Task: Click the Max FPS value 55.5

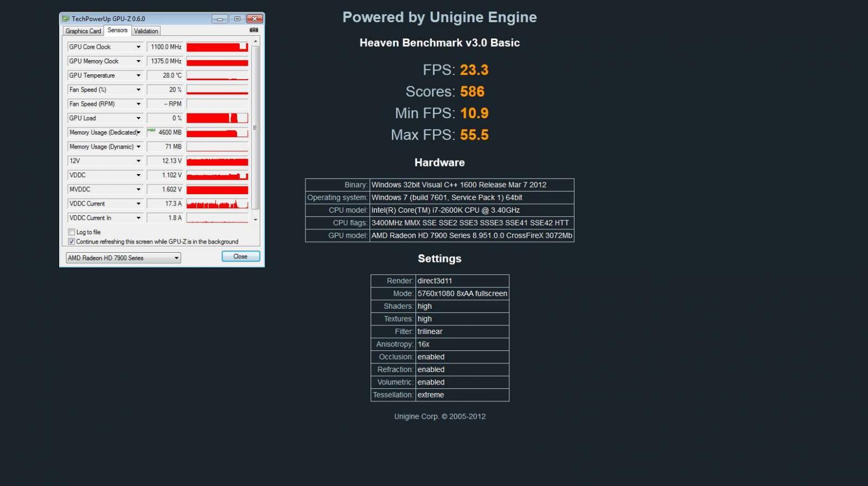Action: click(474, 135)
